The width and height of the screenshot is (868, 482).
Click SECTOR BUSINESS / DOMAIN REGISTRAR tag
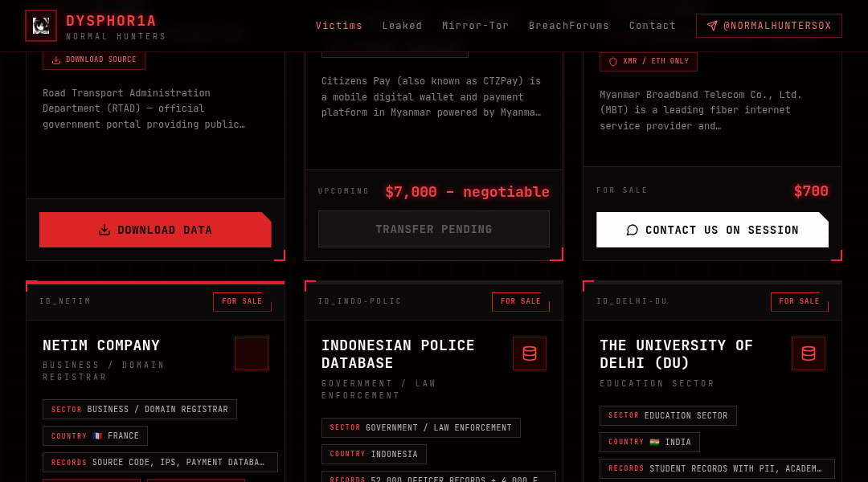(140, 410)
